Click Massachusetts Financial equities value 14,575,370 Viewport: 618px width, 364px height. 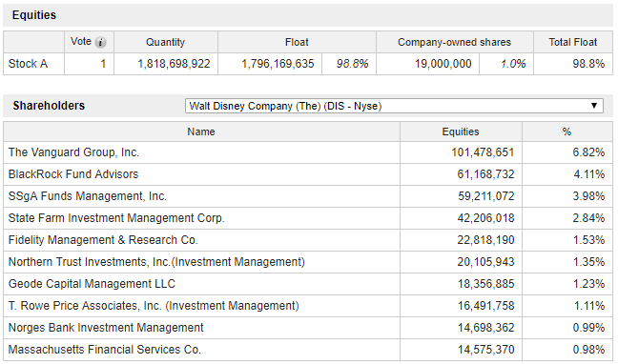(x=486, y=350)
